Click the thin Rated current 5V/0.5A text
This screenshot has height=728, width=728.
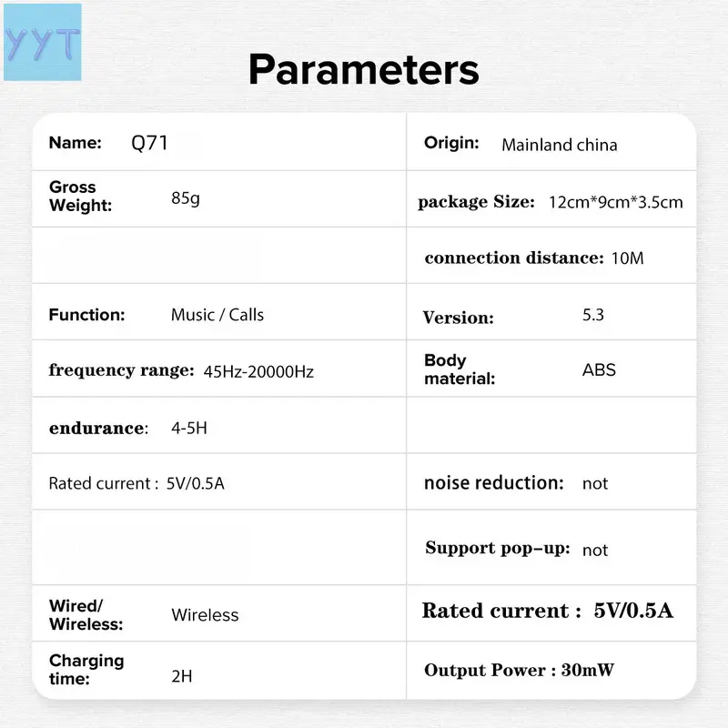point(136,483)
